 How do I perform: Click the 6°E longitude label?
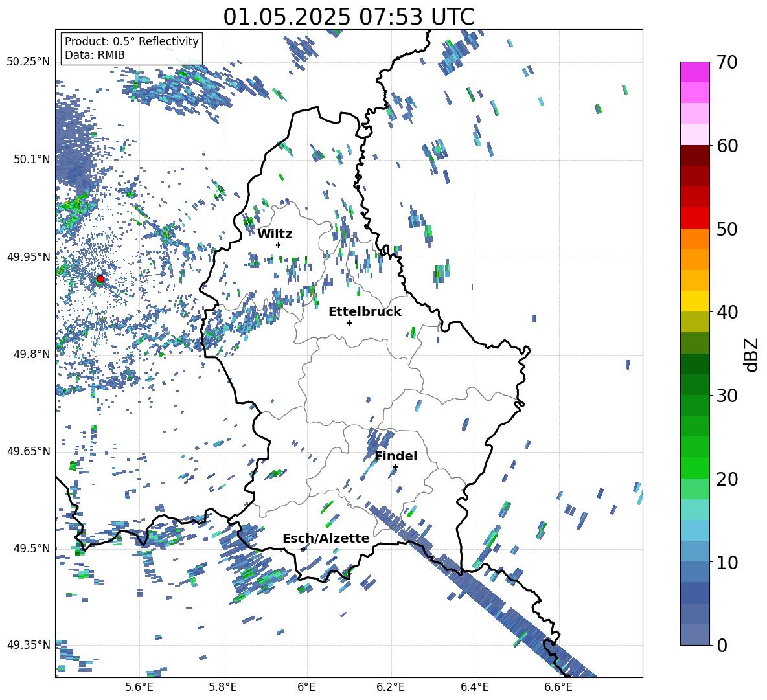pyautogui.click(x=306, y=687)
